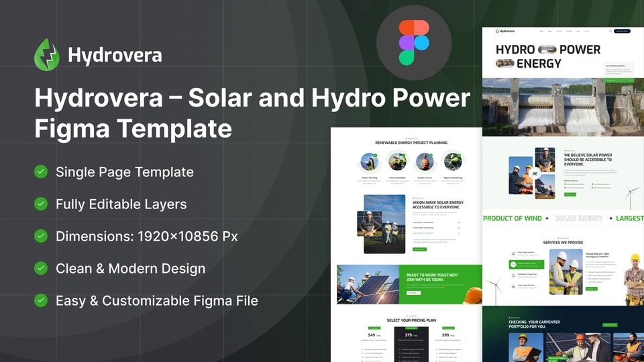The width and height of the screenshot is (644, 362).
Task: Click the Initial Installation circular photo icon
Action: 397,162
